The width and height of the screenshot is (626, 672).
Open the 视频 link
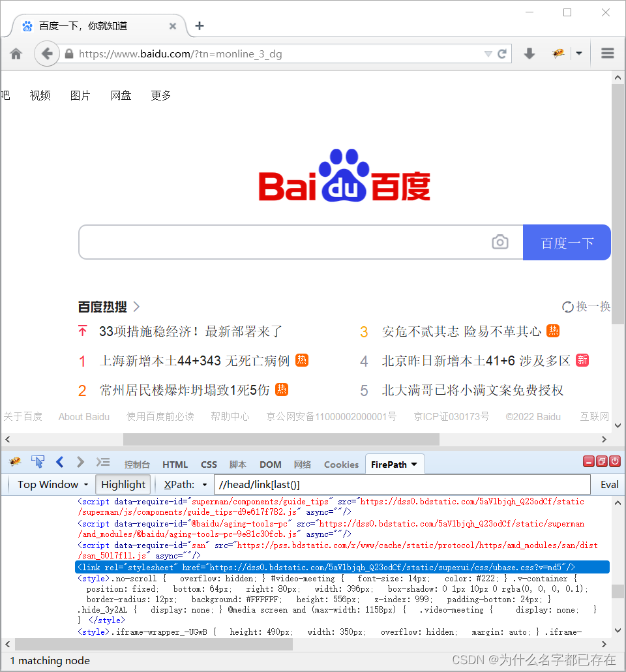(x=40, y=95)
